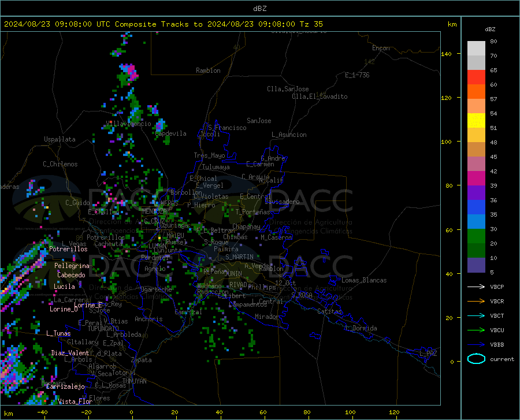
Task: Click the Lomas_Blancas map label
Action: pyautogui.click(x=364, y=280)
